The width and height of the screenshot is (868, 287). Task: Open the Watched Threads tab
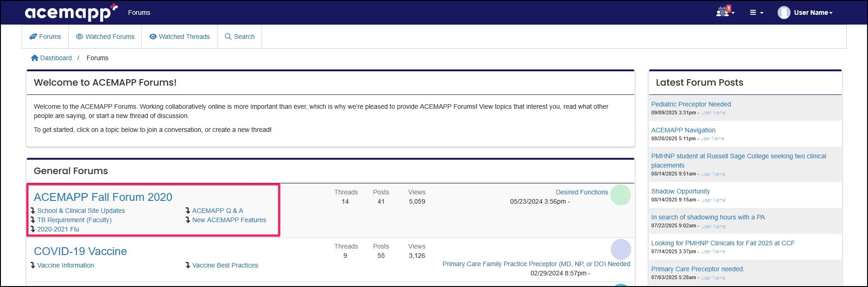tap(179, 37)
